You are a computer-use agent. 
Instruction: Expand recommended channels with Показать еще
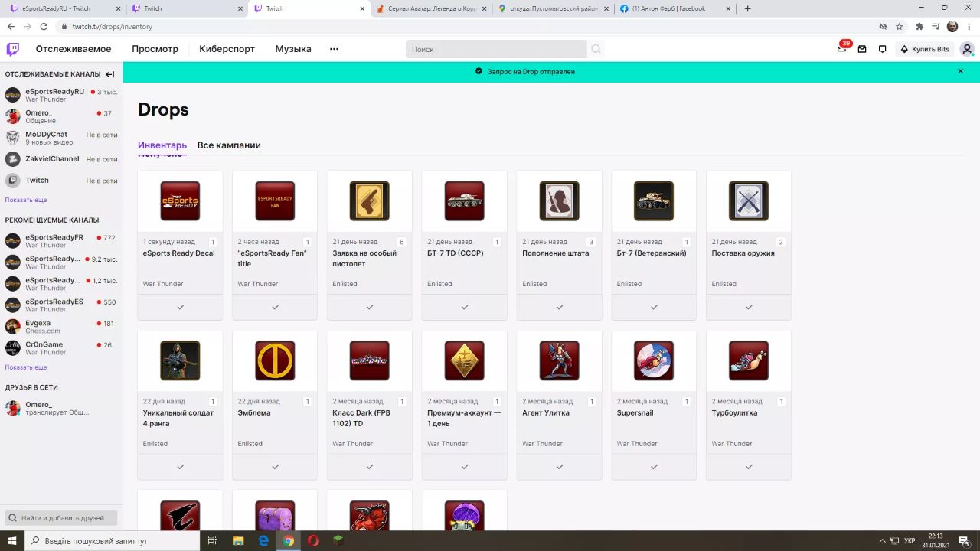click(26, 367)
